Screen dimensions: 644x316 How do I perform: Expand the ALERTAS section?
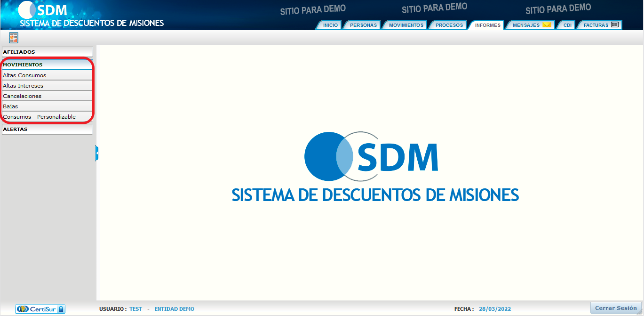tap(48, 129)
